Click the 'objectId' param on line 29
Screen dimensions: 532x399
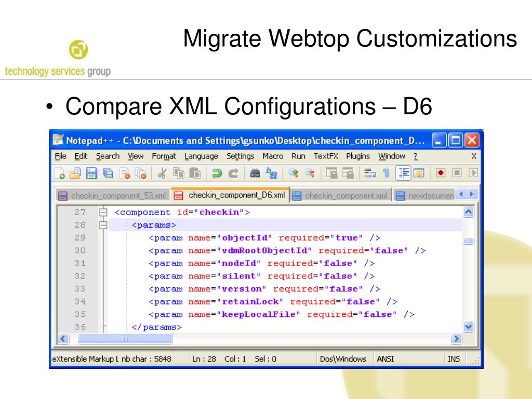pos(264,238)
